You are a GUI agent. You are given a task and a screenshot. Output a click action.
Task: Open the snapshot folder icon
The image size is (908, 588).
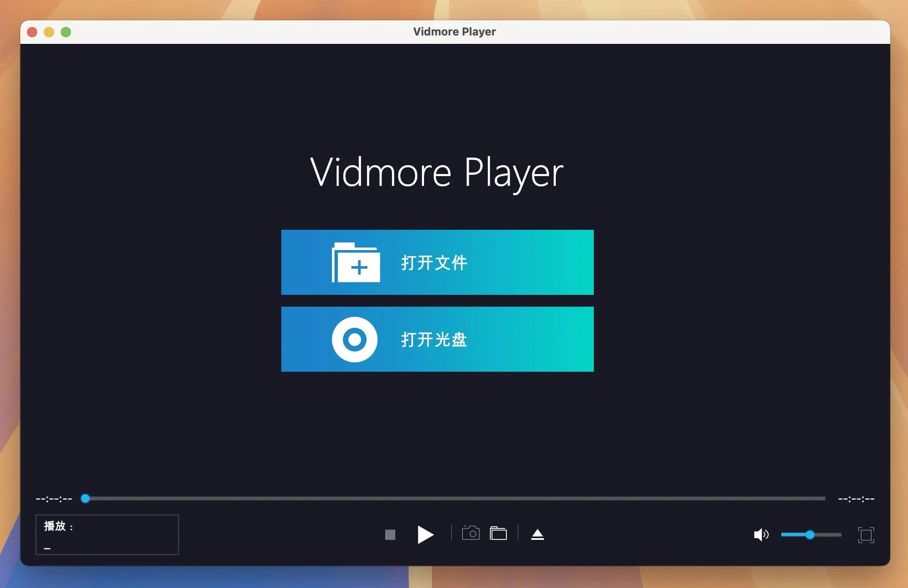(x=498, y=533)
